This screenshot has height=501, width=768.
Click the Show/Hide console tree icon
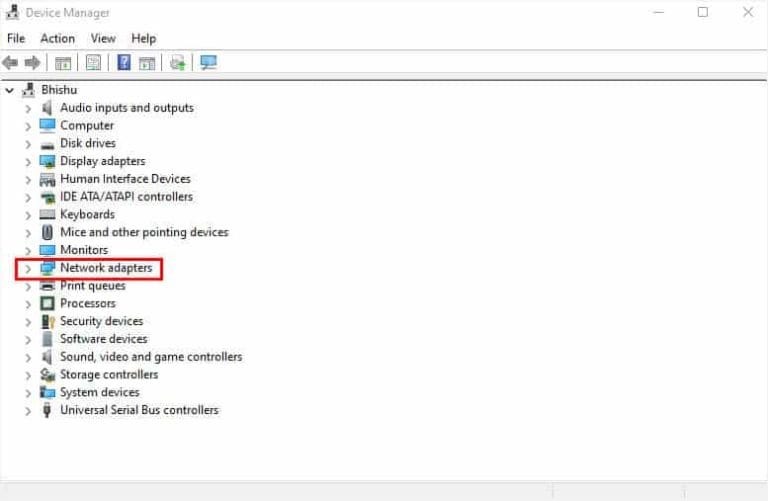(x=63, y=63)
